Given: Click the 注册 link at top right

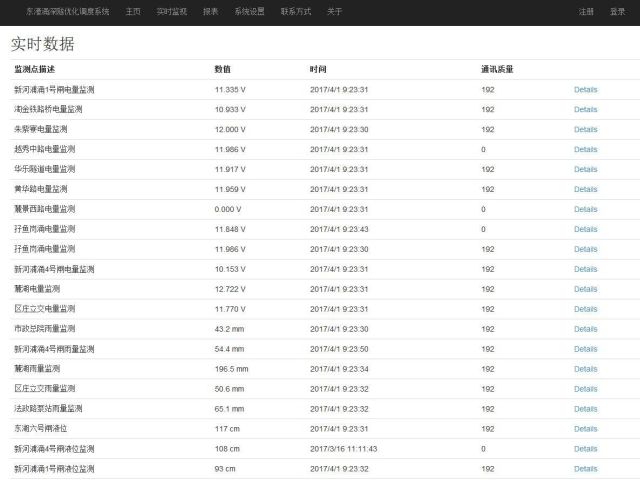Looking at the screenshot, I should [586, 12].
